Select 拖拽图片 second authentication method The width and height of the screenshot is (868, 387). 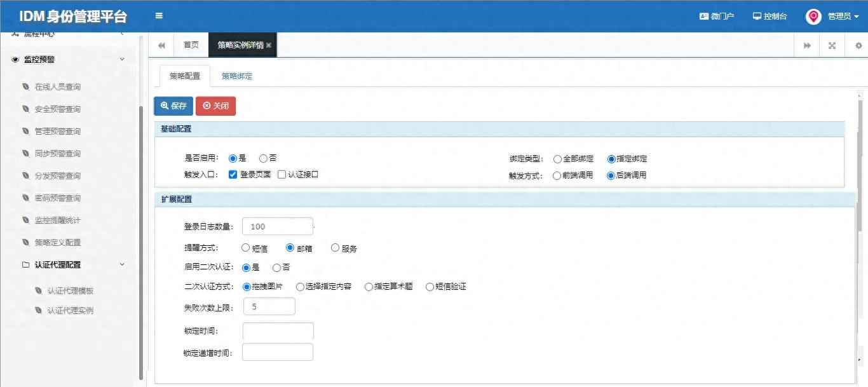pyautogui.click(x=247, y=287)
